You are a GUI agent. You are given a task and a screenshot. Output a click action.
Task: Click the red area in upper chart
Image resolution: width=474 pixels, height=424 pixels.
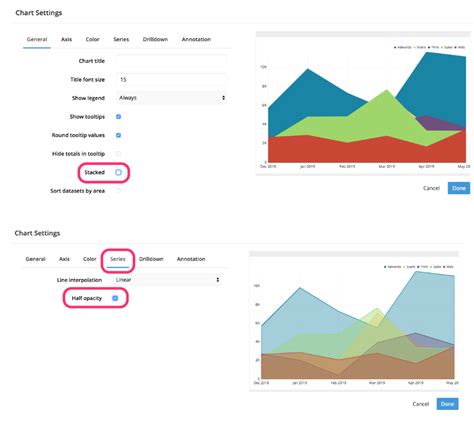tap(333, 152)
